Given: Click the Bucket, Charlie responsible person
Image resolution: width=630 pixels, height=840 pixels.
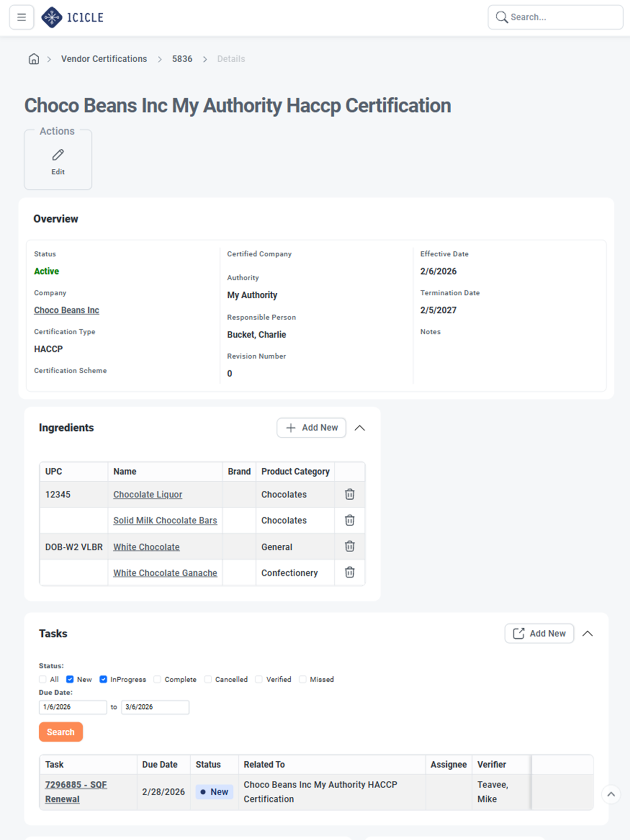Looking at the screenshot, I should (x=257, y=335).
